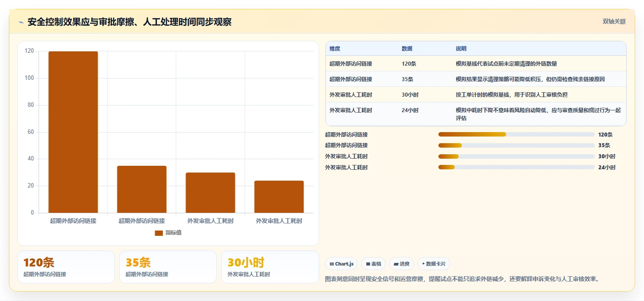
Task: Select the 进度 chip
Action: pyautogui.click(x=401, y=264)
